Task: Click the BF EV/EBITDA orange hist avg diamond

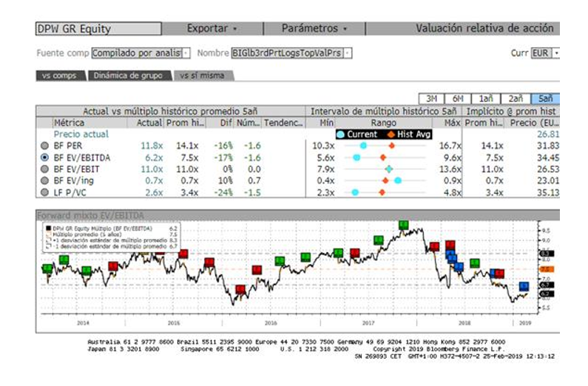Action: 383,158
